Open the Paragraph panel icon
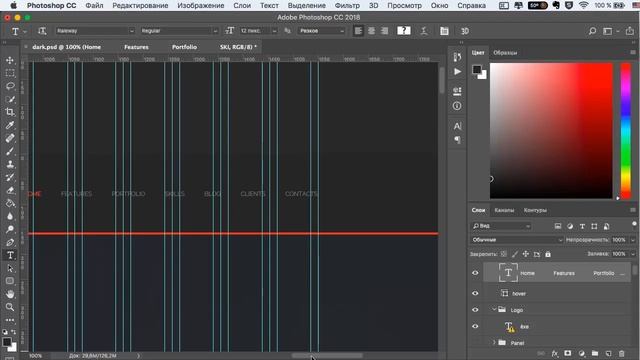640x360 pixels. (457, 140)
